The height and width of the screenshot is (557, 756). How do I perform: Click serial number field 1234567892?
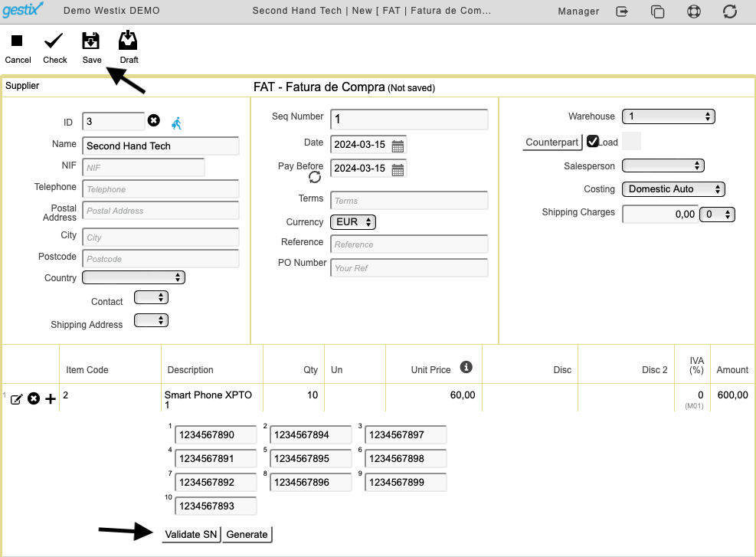click(x=215, y=482)
